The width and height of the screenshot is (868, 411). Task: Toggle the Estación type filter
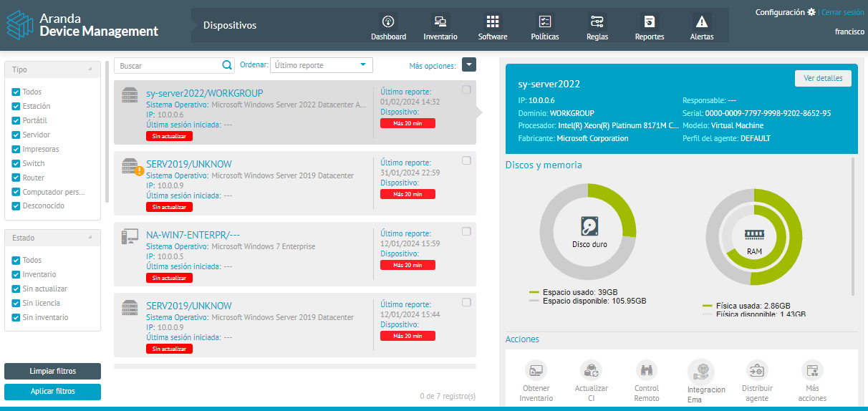[16, 107]
